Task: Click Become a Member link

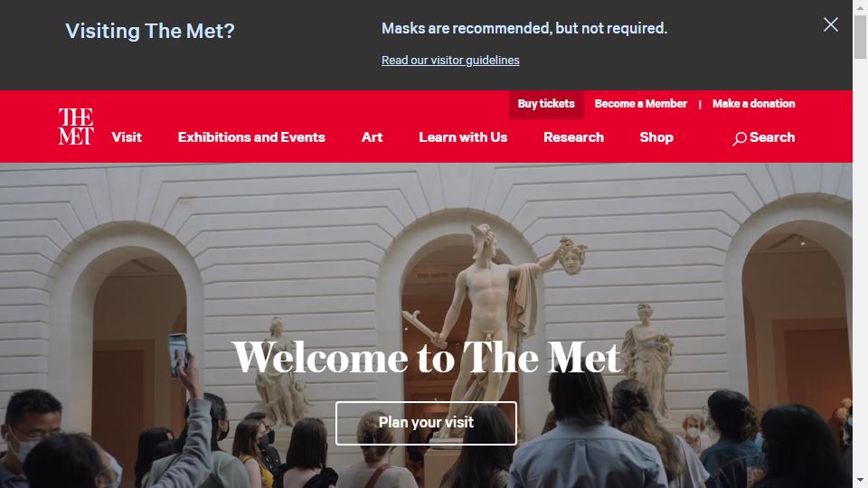Action: point(640,103)
